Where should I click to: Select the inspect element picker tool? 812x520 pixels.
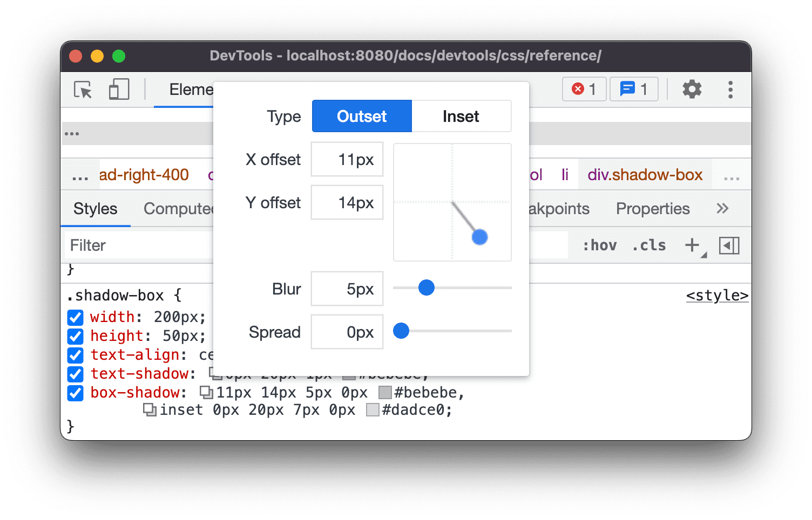tap(82, 90)
